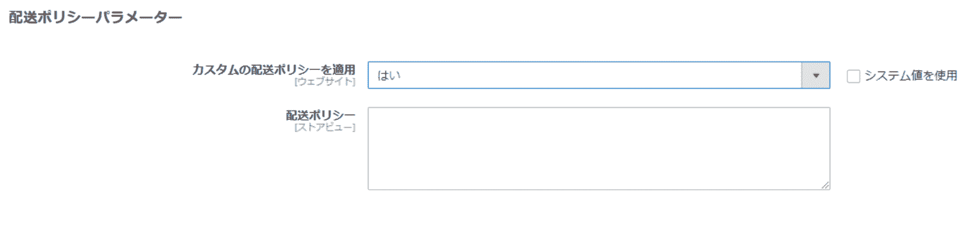Click inside the 配送ポリシー text area

pyautogui.click(x=598, y=148)
